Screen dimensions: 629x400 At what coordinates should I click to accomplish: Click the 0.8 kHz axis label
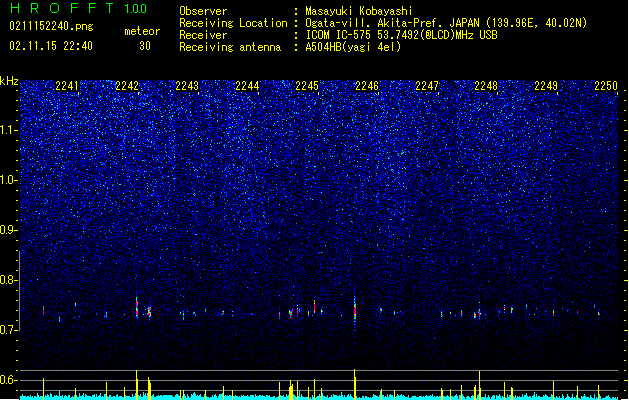coord(9,280)
